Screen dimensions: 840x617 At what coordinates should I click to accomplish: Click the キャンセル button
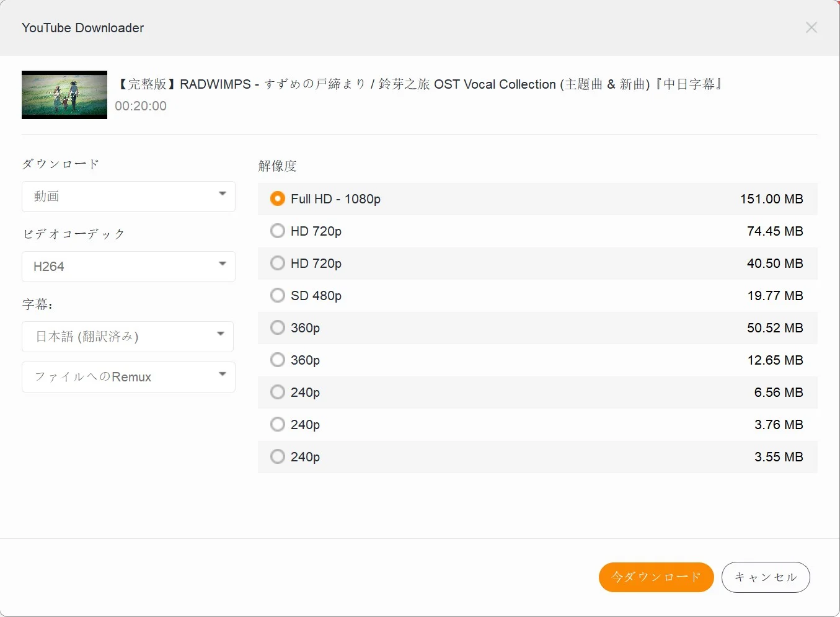pyautogui.click(x=766, y=577)
